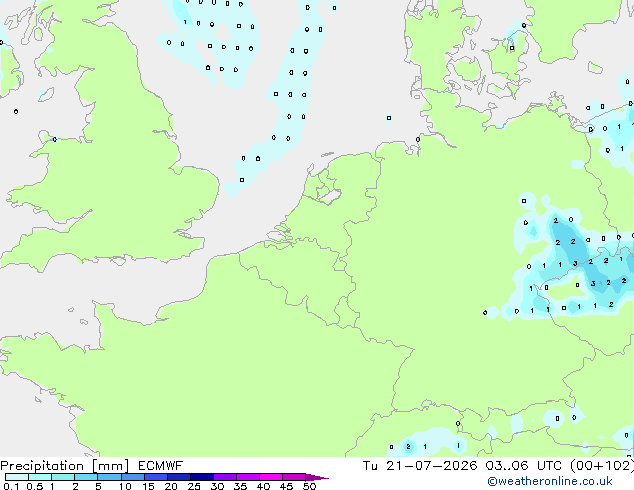Click the legend label '0.1'
The image size is (634, 490).
[11, 486]
